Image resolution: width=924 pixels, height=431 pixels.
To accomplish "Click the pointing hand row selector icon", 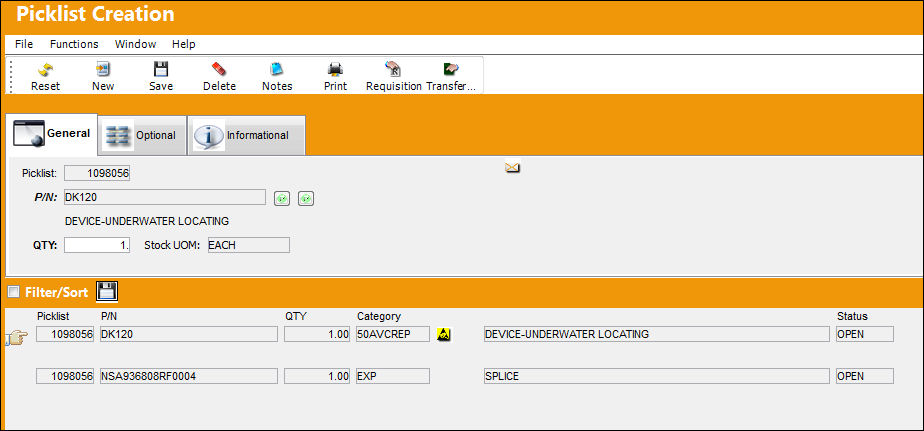I will 16,338.
